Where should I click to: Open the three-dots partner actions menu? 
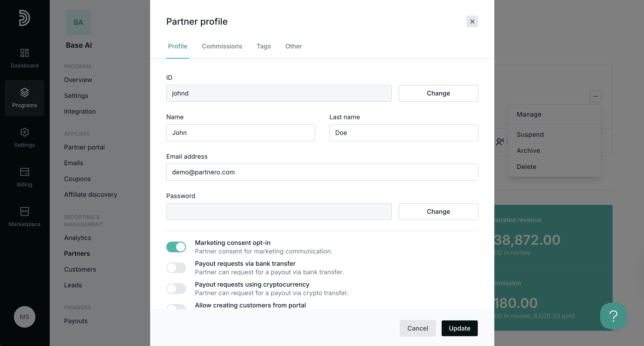tap(595, 96)
